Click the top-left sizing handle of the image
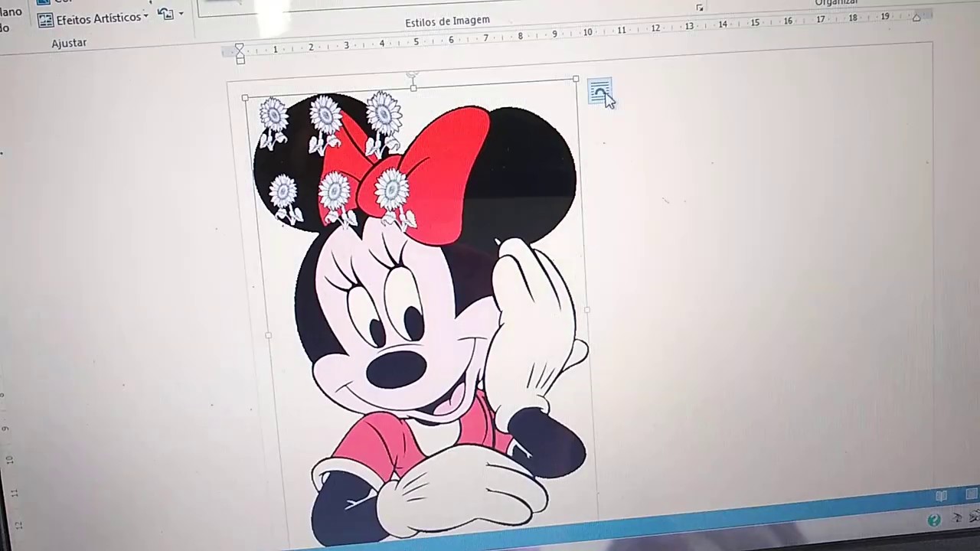Screen dimensions: 980x551 tap(245, 98)
